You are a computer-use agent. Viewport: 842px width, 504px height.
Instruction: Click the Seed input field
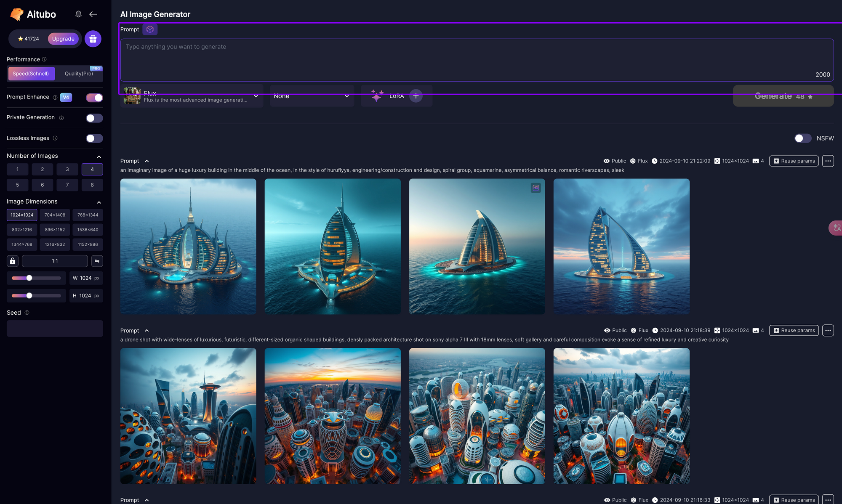point(55,329)
